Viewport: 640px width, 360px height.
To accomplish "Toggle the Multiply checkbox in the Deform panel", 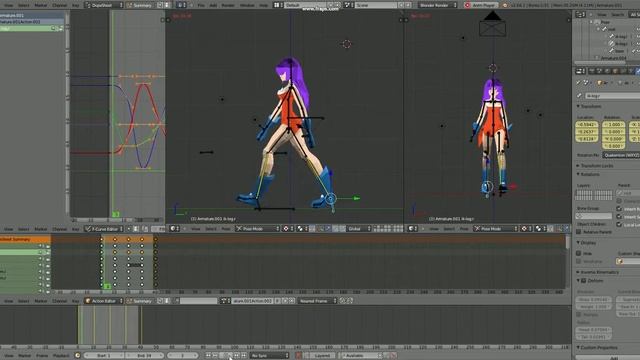I will tap(578, 315).
